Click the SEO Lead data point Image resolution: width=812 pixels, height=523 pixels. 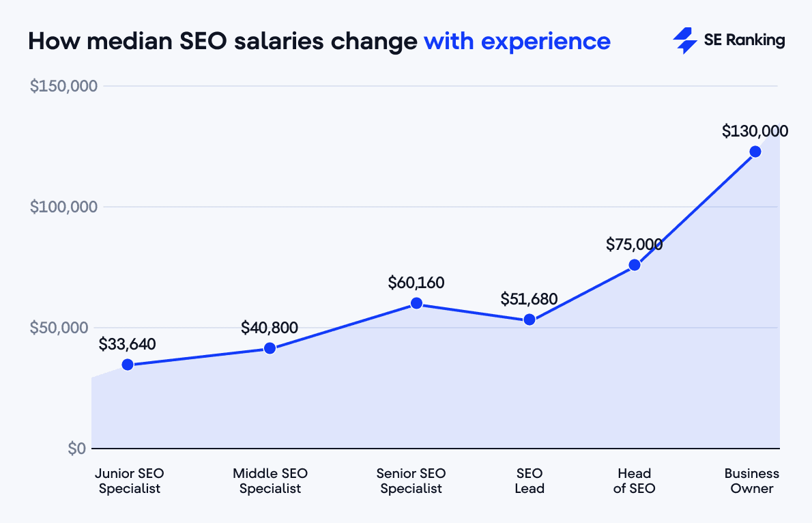[x=530, y=320]
